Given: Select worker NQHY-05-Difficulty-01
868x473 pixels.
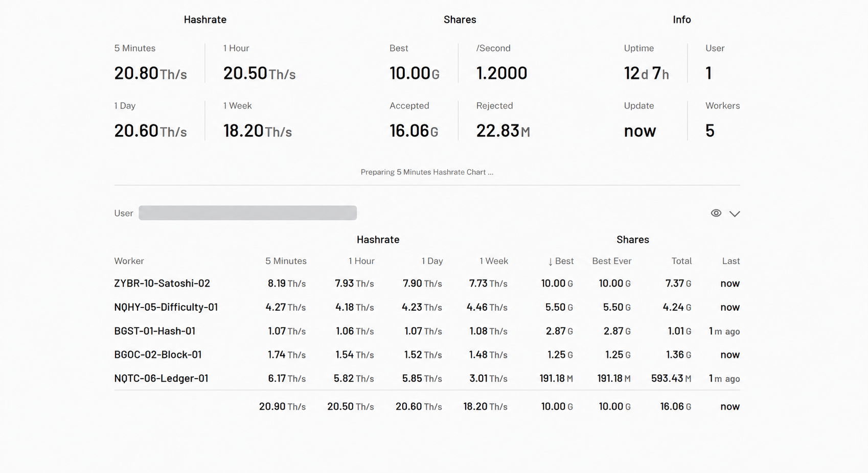Looking at the screenshot, I should 166,307.
